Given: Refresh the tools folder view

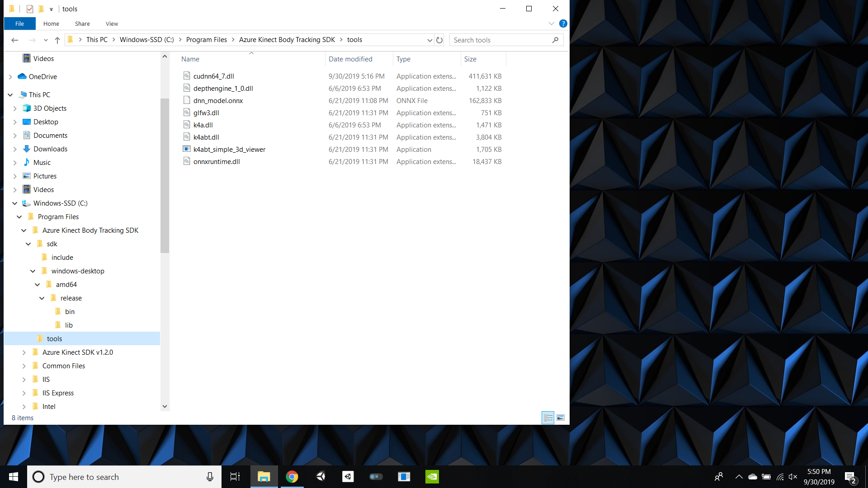Looking at the screenshot, I should [x=439, y=40].
